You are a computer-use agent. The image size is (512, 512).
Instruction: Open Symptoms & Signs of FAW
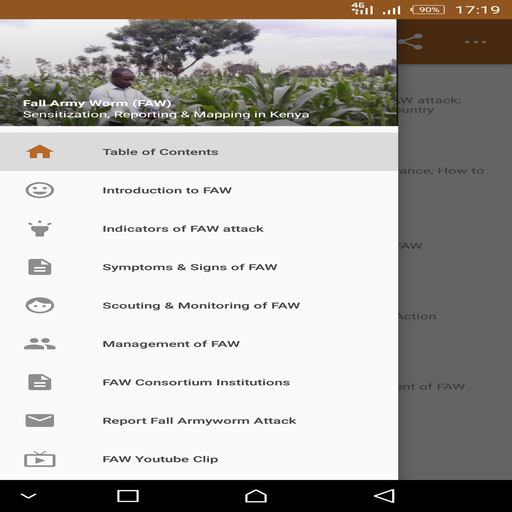(199, 267)
